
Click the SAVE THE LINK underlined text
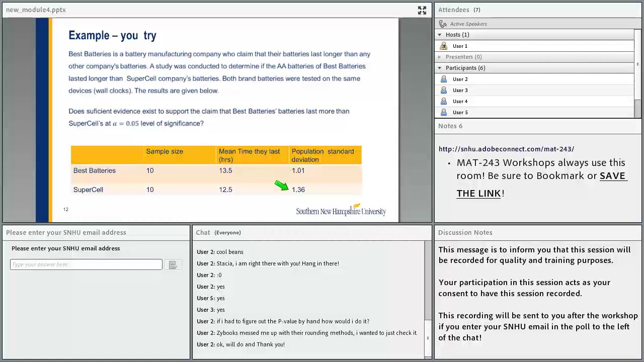542,185
